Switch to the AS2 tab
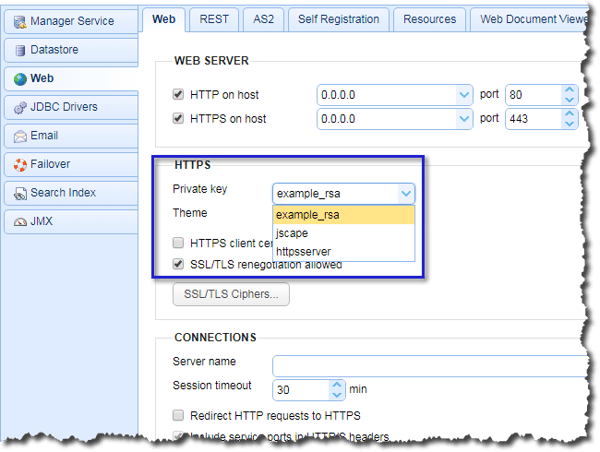The height and width of the screenshot is (452, 600). (263, 19)
